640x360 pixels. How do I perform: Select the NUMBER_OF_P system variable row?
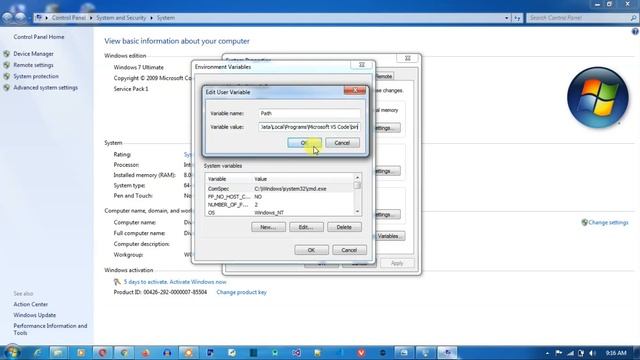pos(280,204)
